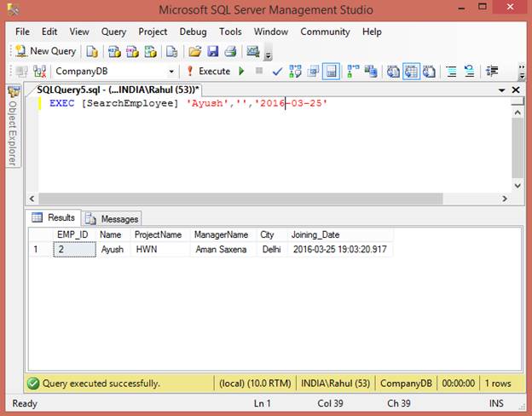Open the Activity Monitor icon
Image resolution: width=532 pixels, height=416 pixels.
click(253, 52)
